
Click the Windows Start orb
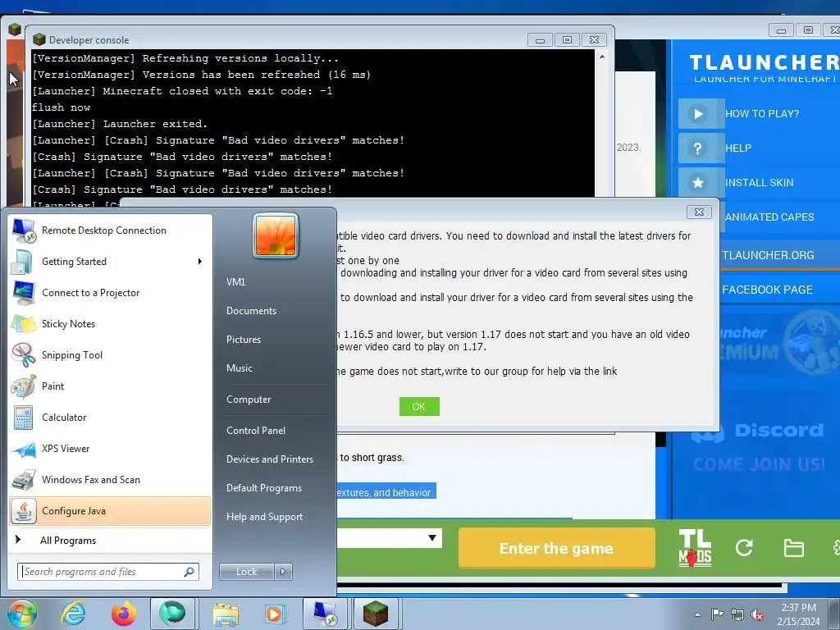[22, 614]
